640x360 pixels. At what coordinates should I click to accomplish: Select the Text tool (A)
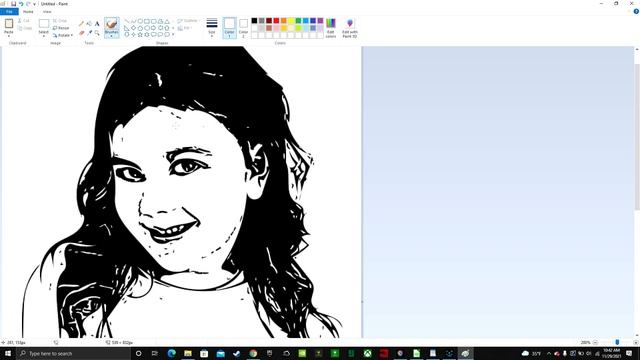97,24
